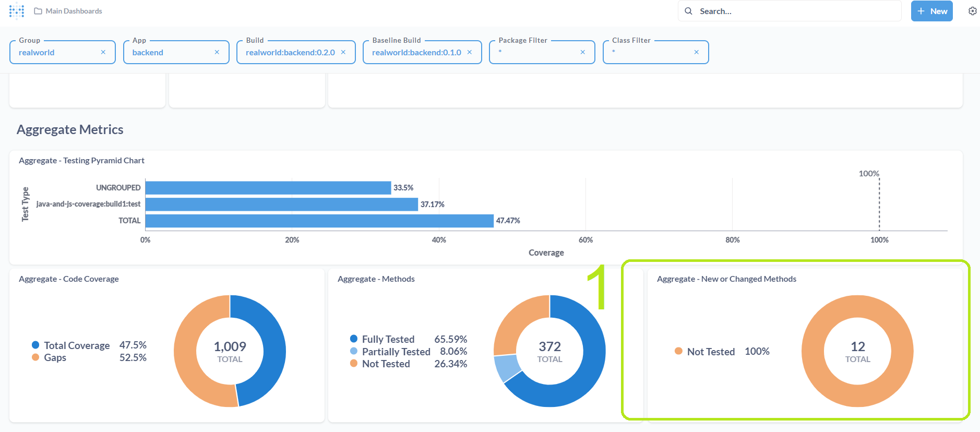Click the java-and-js-coverage:build1:test bar
Viewport: 980px width, 432px height.
(x=282, y=204)
